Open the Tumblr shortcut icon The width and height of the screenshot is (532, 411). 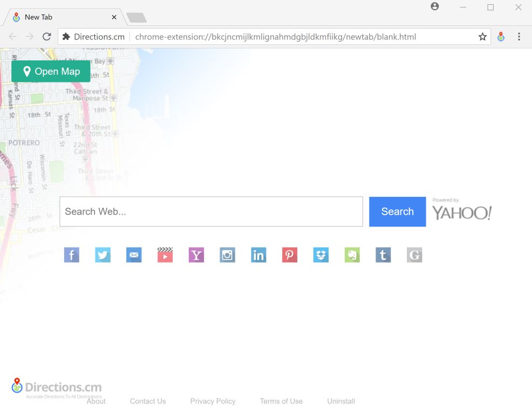point(384,255)
